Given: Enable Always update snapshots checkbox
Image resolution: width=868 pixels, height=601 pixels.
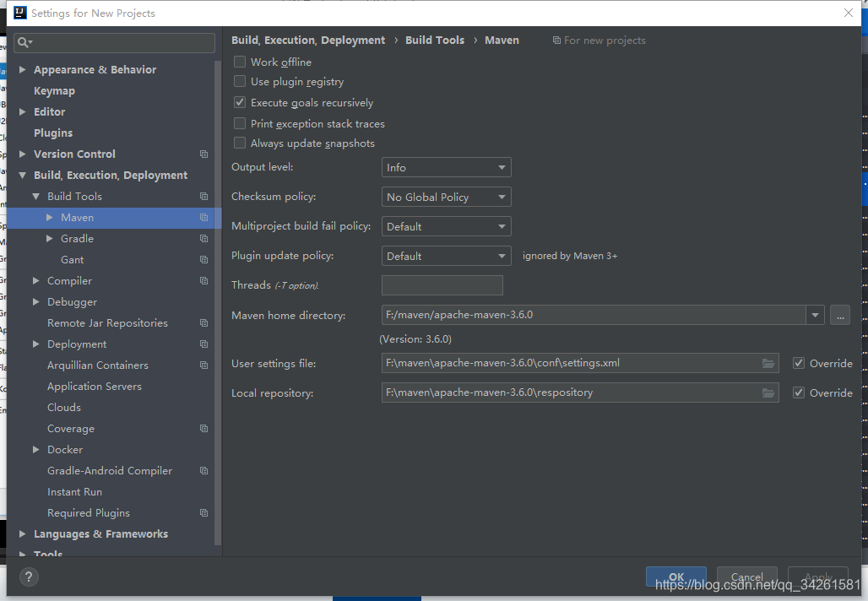Looking at the screenshot, I should [240, 143].
